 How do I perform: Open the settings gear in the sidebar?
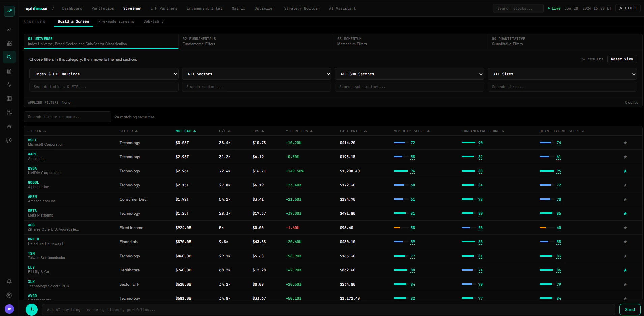pos(9,295)
